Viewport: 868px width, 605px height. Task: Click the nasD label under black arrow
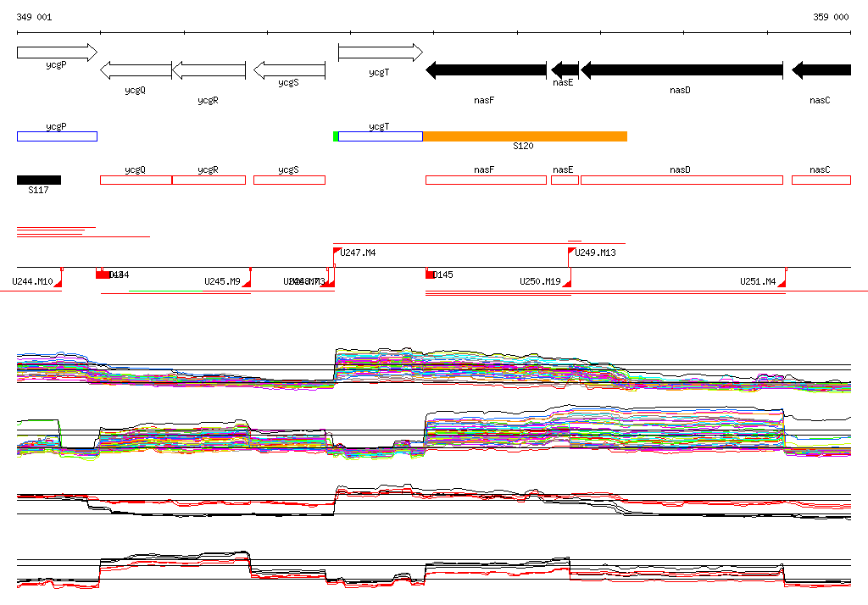(681, 90)
